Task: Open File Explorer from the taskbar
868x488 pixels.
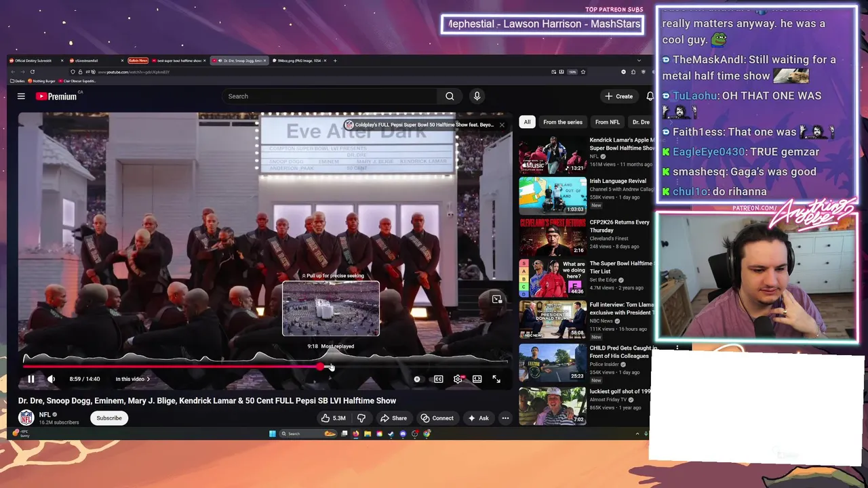Action: point(367,434)
